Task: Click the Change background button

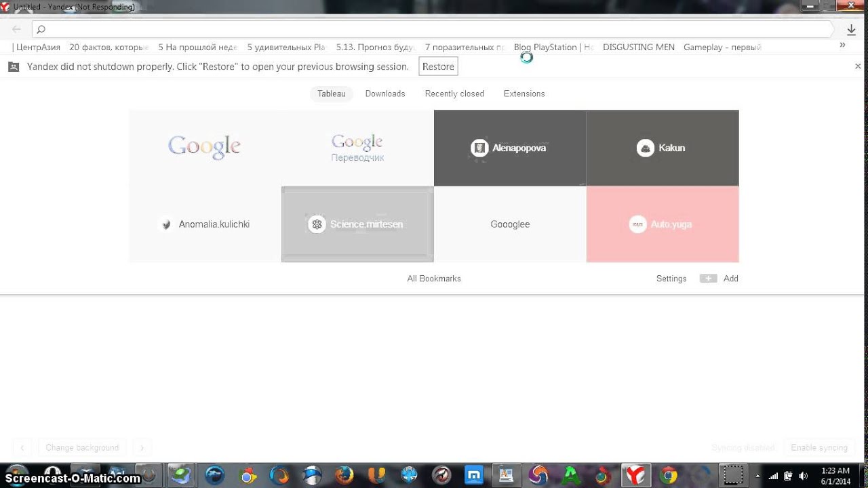Action: (x=82, y=447)
